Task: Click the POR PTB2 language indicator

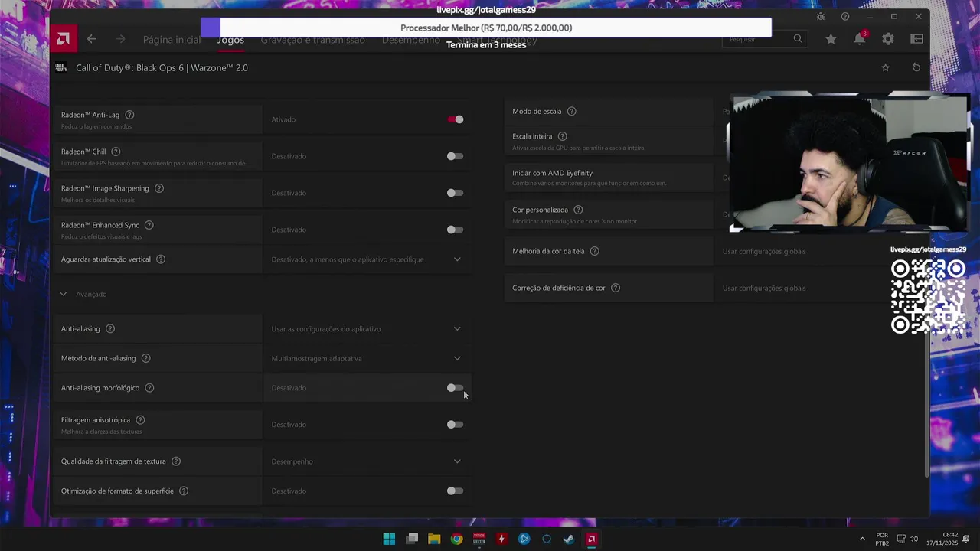Action: coord(882,539)
